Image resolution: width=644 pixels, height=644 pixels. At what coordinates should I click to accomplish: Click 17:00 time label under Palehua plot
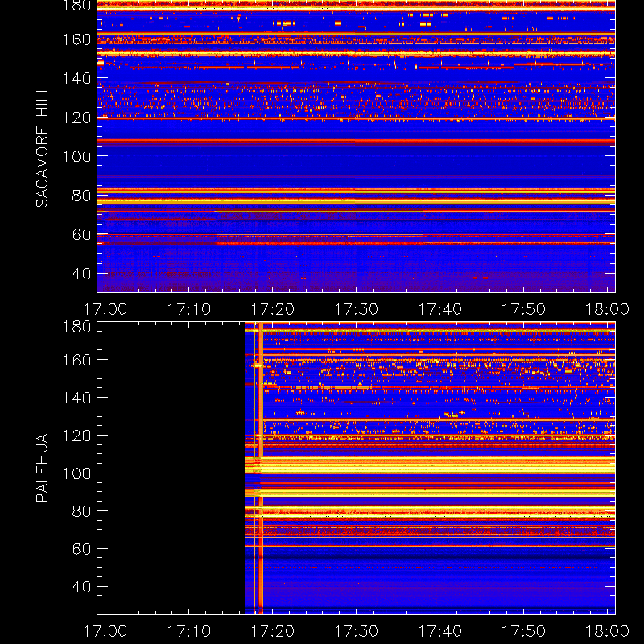[105, 631]
